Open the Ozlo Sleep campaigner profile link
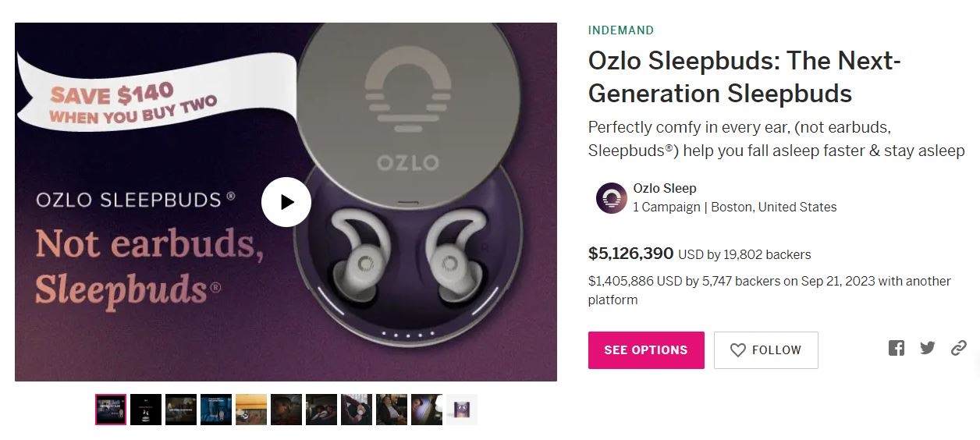 tap(665, 188)
